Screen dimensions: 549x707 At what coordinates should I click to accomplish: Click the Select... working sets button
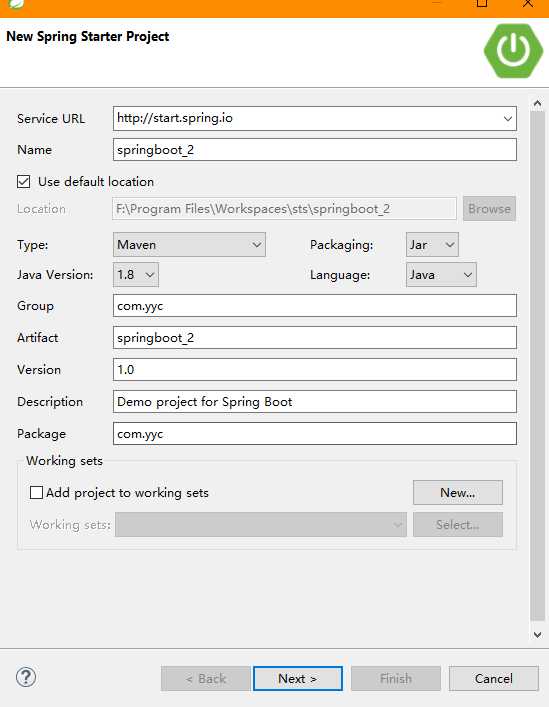pyautogui.click(x=458, y=524)
